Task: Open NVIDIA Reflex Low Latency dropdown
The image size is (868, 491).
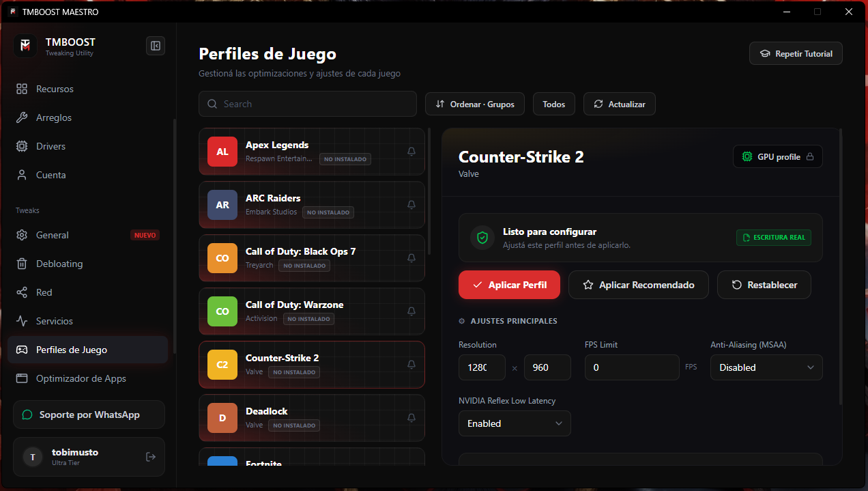Action: tap(515, 423)
